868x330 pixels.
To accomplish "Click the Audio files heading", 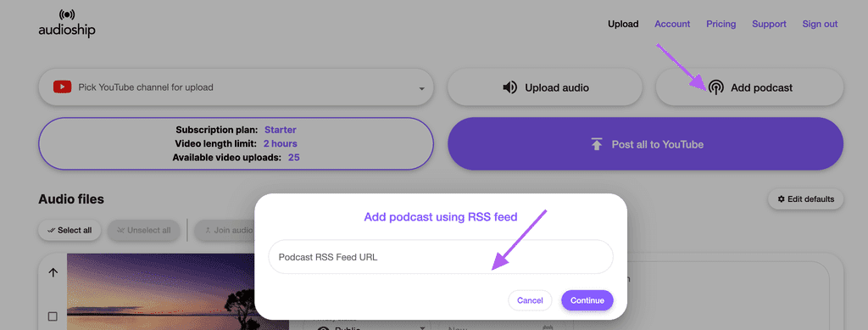I will (71, 199).
